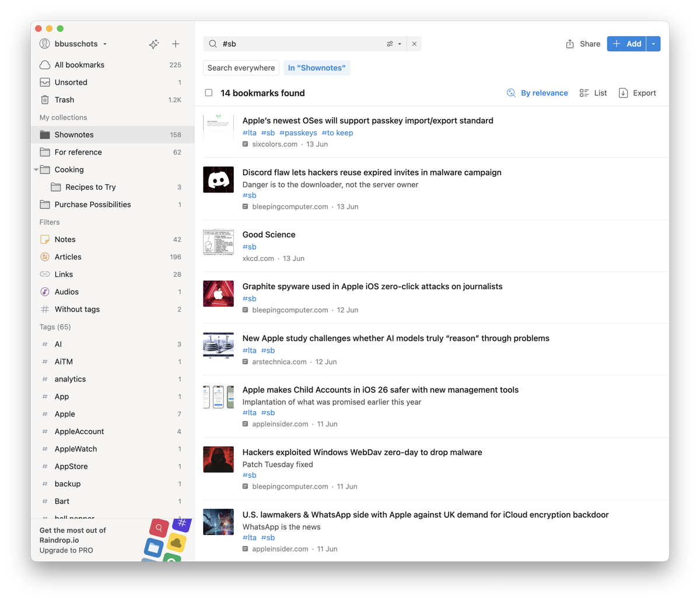Clear search with the X icon

click(x=414, y=44)
